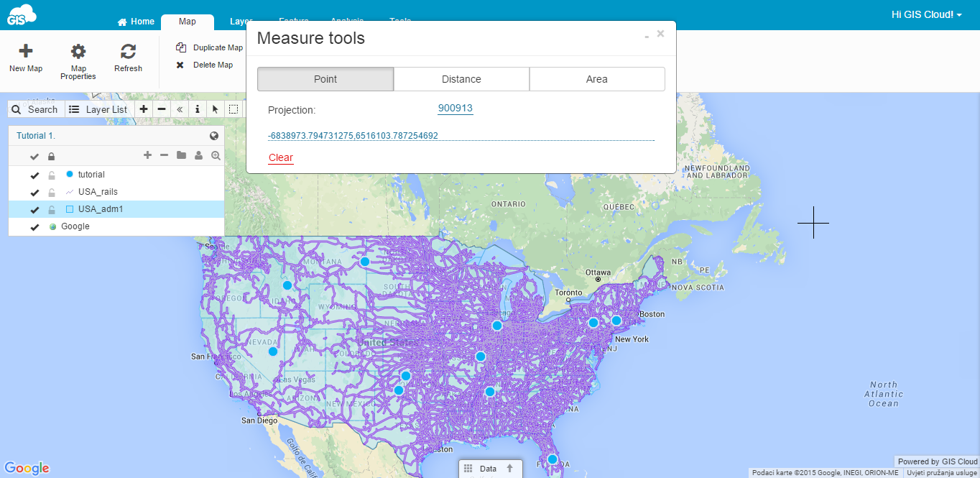Click Google logo on map
980x478 pixels.
tap(27, 469)
